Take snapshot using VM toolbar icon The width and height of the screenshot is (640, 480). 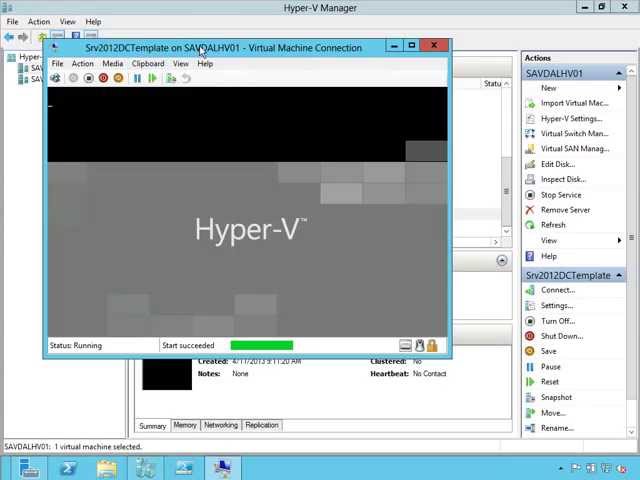[x=171, y=78]
